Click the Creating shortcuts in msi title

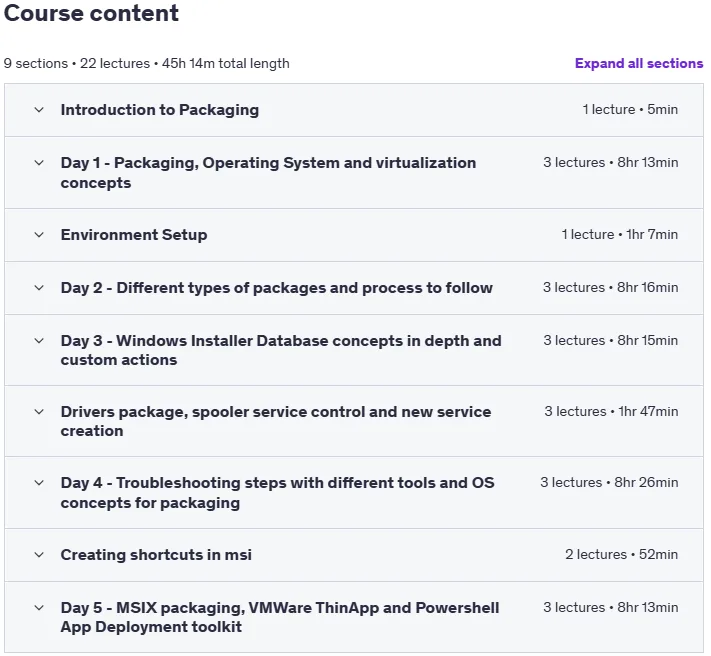[x=156, y=555]
